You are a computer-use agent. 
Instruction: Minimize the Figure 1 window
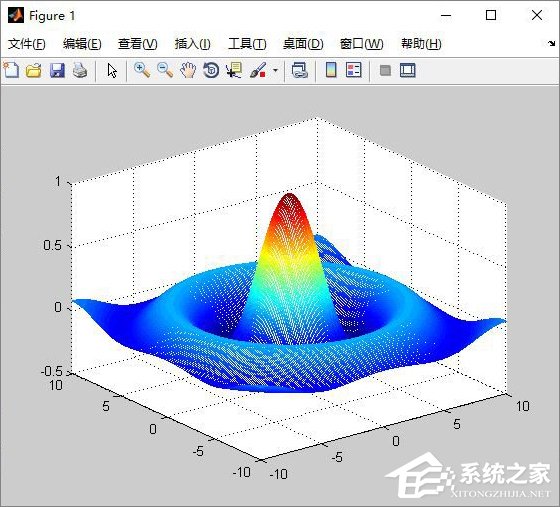click(446, 15)
